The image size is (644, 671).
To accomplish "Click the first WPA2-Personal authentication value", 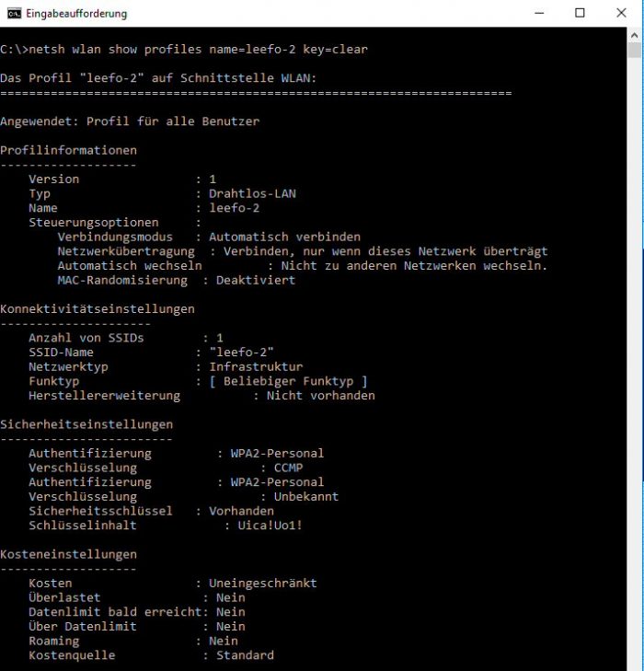I will [x=277, y=454].
